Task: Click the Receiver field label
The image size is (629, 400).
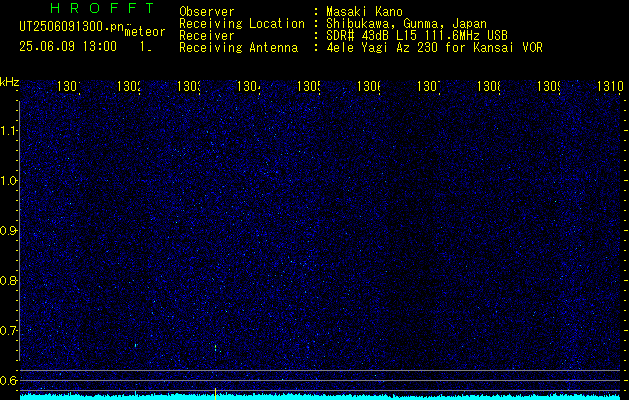Action: point(207,36)
